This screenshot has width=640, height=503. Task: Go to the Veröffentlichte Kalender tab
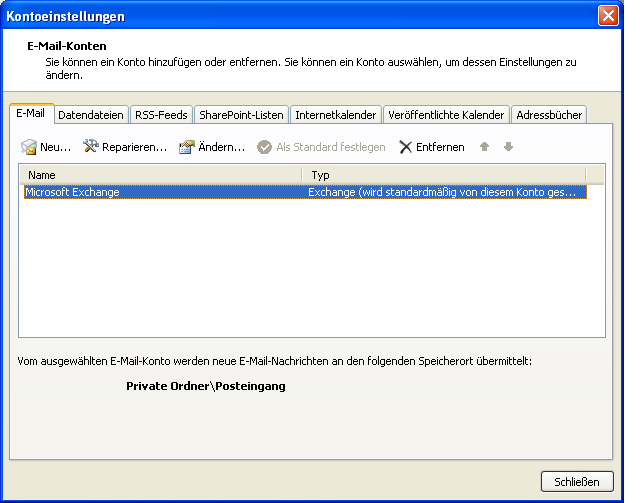coord(446,115)
